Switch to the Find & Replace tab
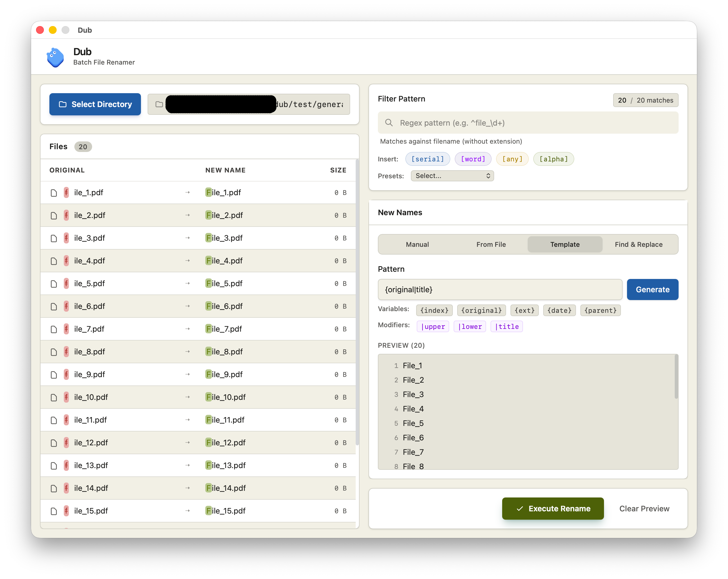This screenshot has width=728, height=579. pos(638,245)
